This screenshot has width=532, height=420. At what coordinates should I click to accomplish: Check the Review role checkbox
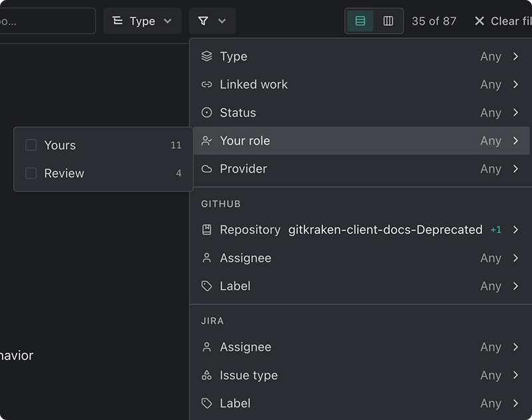[31, 173]
